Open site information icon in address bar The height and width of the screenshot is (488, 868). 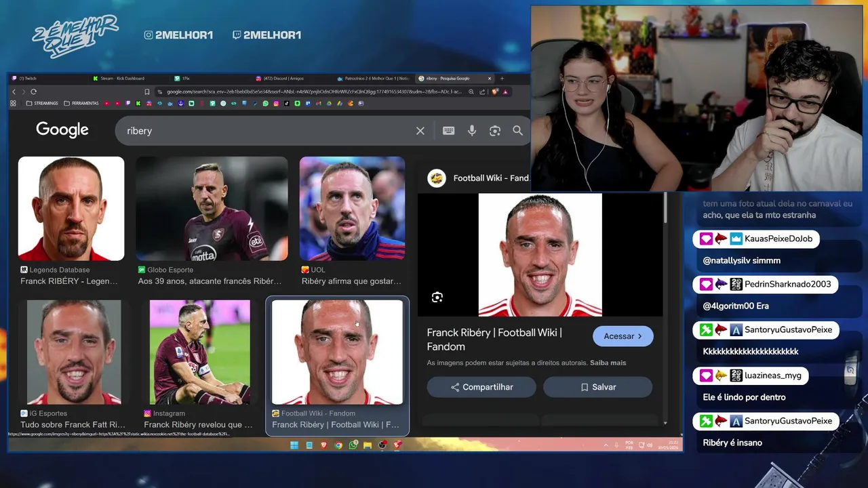click(160, 91)
